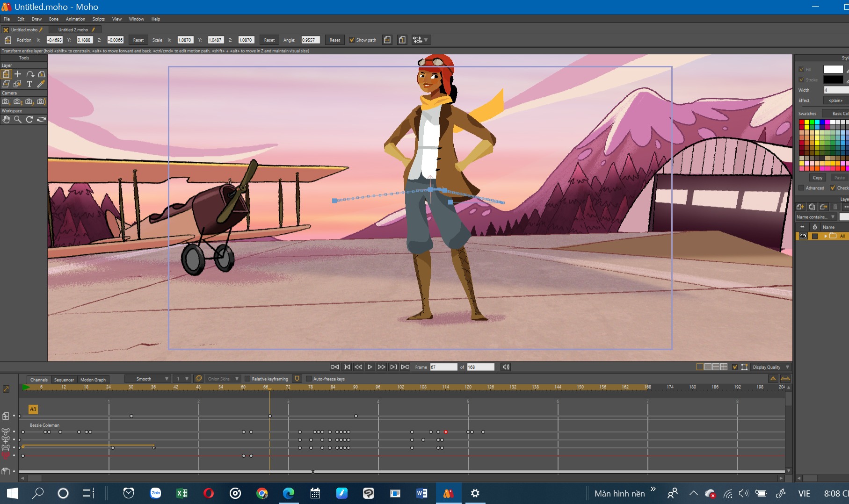Expand the All group layer triangle
Viewport: 849px width, 504px height.
coord(825,236)
